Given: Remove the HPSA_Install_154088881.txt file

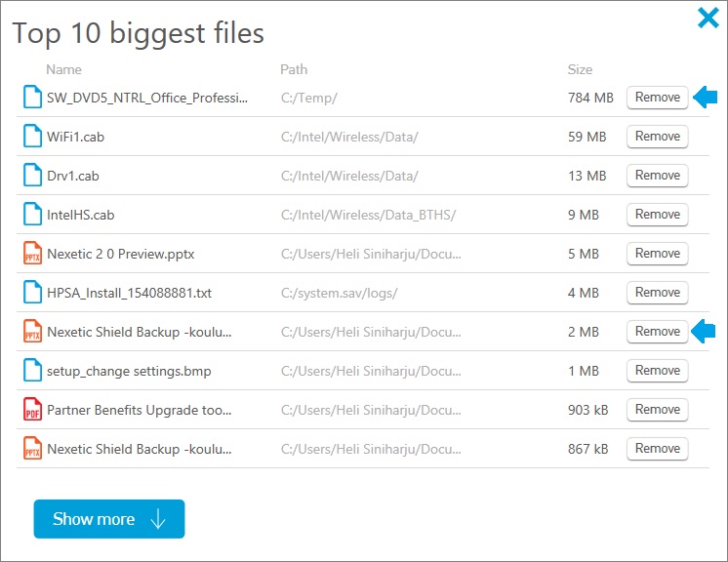Looking at the screenshot, I should click(x=657, y=293).
